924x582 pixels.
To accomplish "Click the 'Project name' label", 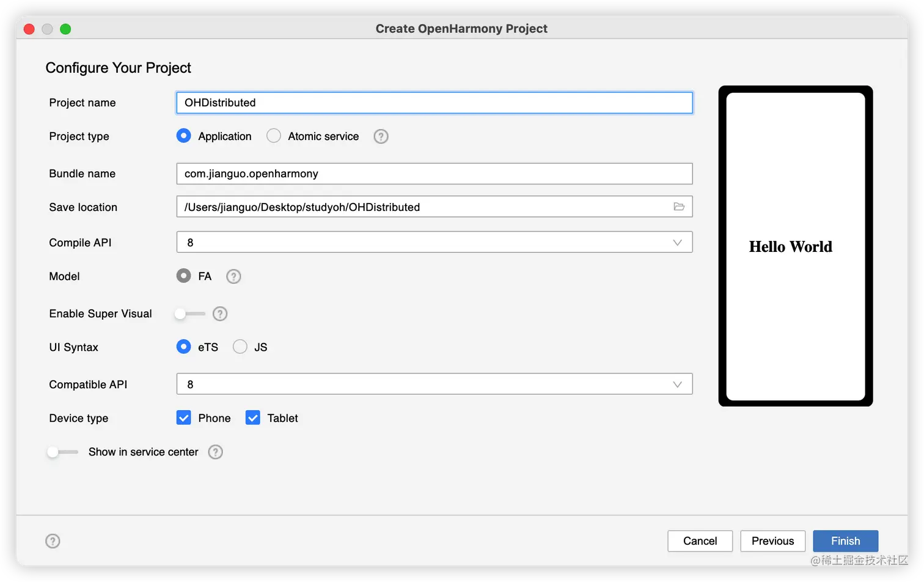I will pos(82,103).
